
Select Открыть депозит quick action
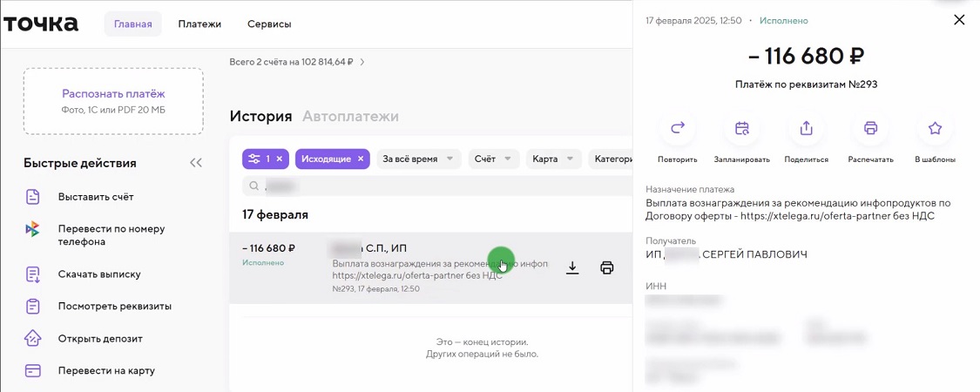click(x=100, y=339)
